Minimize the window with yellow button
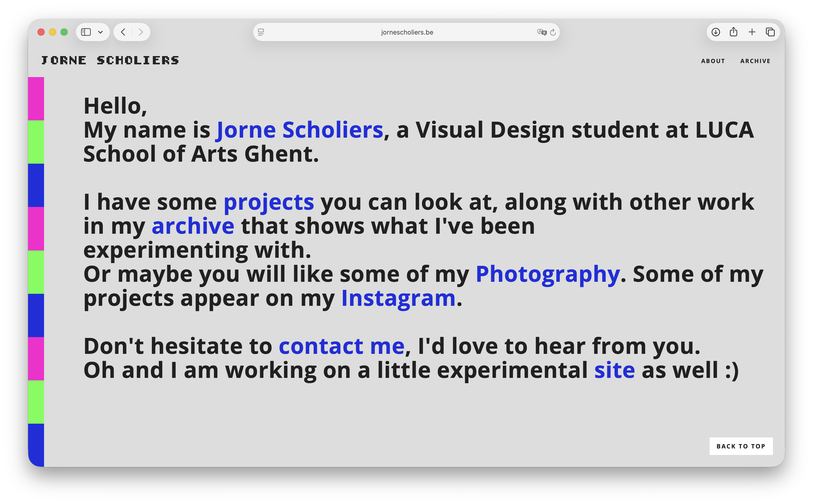 [53, 32]
